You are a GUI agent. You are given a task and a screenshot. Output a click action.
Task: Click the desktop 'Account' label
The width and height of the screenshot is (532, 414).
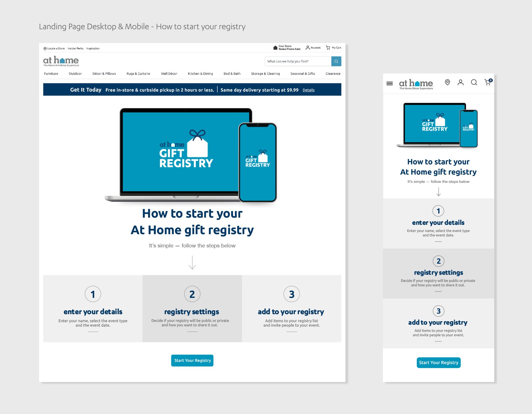coord(316,48)
